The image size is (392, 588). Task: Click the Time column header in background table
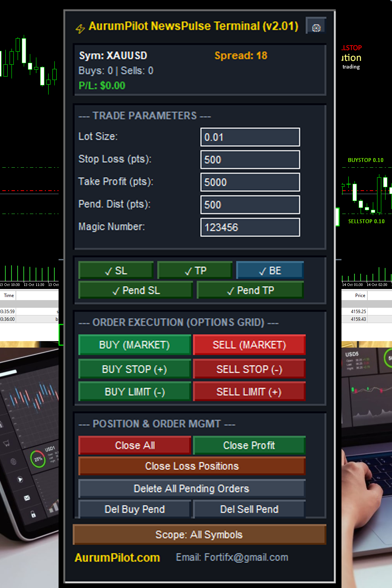[x=9, y=296]
